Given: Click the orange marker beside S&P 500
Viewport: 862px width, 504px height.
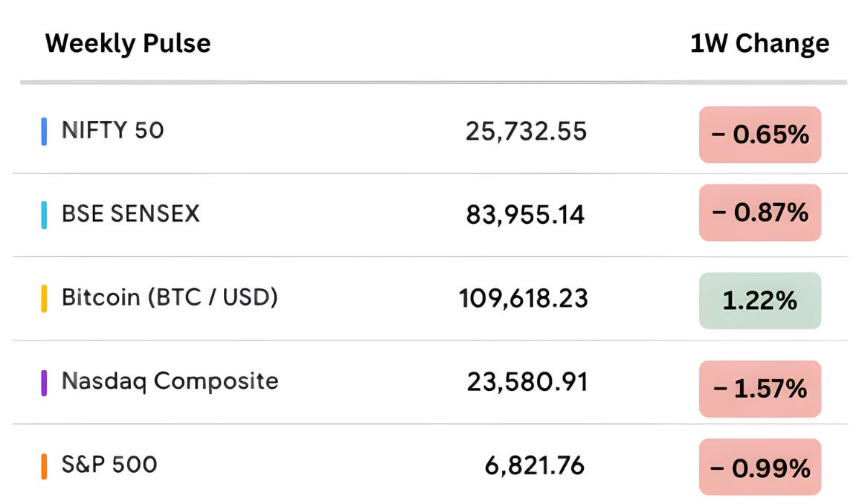Looking at the screenshot, I should coord(44,467).
